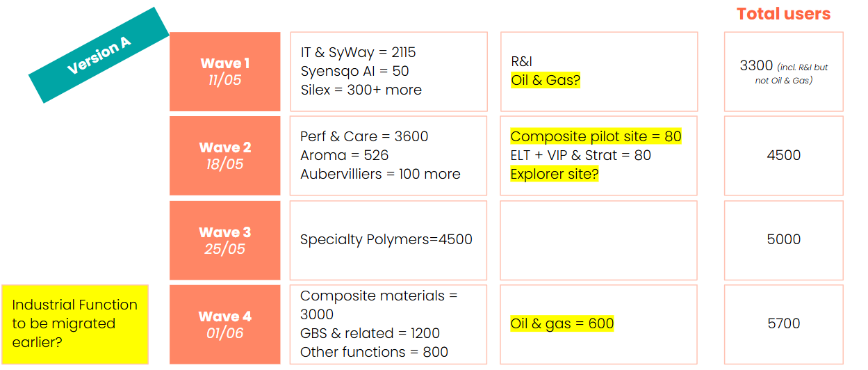Select the Wave 4 01/06 box
Screen dimensions: 868x370
point(224,324)
